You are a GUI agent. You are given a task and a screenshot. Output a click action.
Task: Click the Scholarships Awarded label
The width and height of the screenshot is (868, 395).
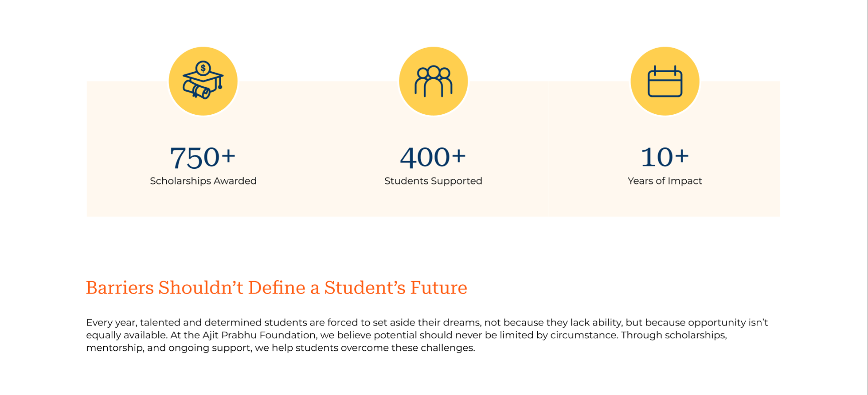[x=203, y=181]
